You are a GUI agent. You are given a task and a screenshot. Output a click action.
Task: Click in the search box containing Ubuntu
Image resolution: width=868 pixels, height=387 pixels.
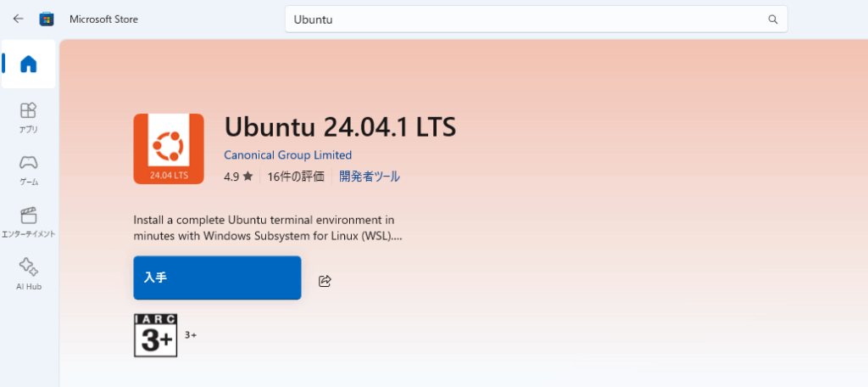(526, 19)
